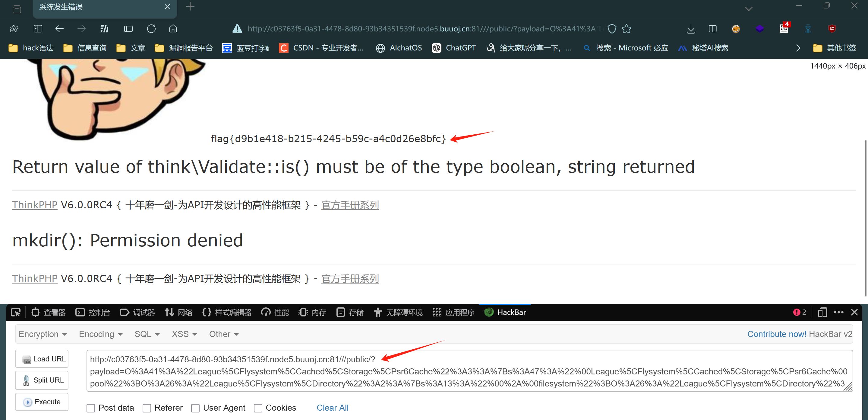Check the Cookies option in HackBar

pos(258,408)
